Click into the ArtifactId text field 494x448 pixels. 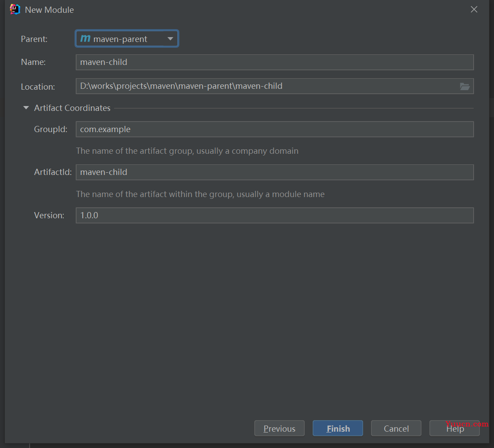click(x=274, y=172)
